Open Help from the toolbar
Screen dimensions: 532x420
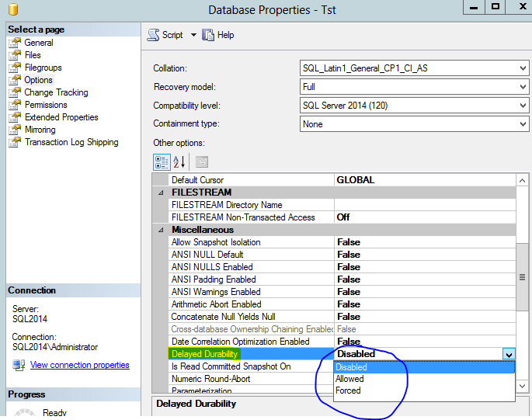coord(208,35)
